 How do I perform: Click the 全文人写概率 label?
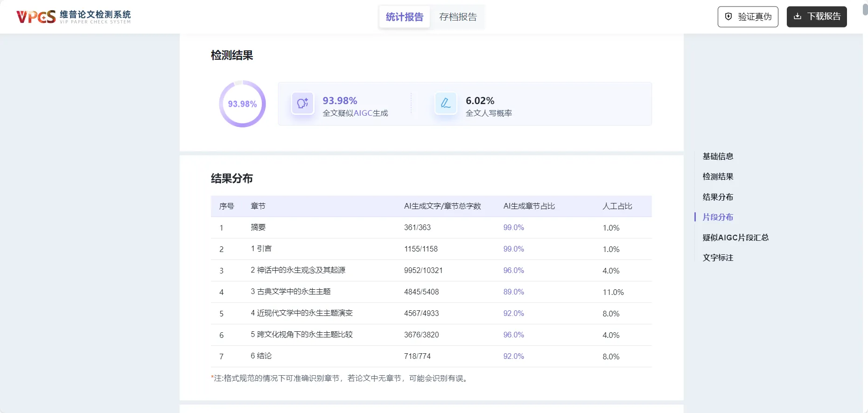pyautogui.click(x=489, y=113)
